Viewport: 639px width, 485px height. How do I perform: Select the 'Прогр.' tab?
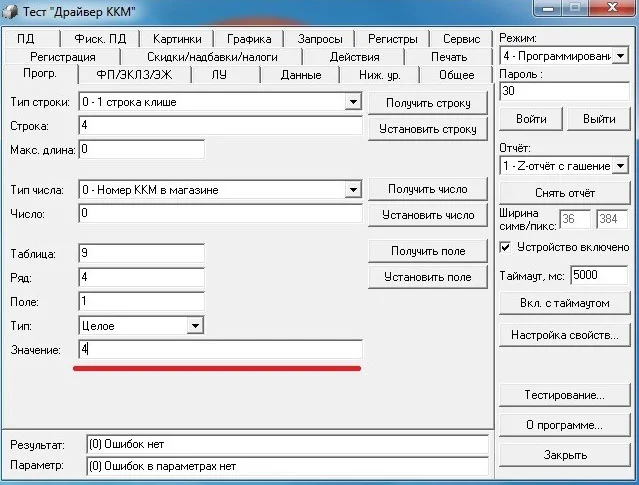(40, 74)
